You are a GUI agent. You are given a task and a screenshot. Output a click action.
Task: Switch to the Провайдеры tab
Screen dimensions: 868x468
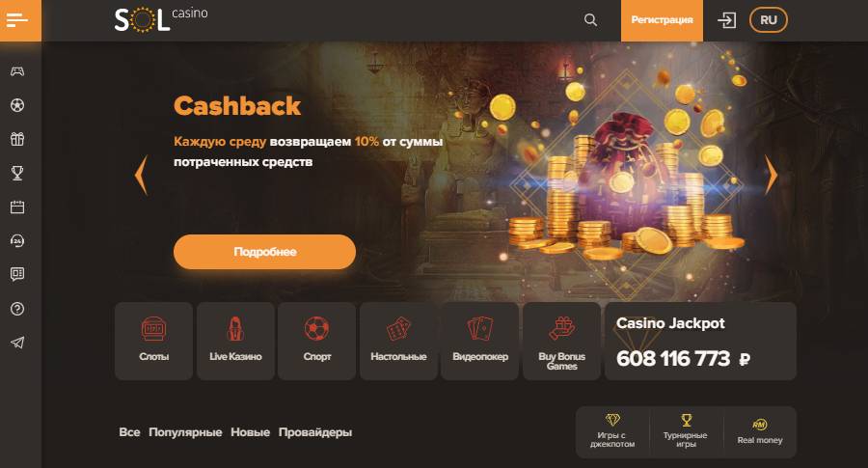click(x=315, y=432)
